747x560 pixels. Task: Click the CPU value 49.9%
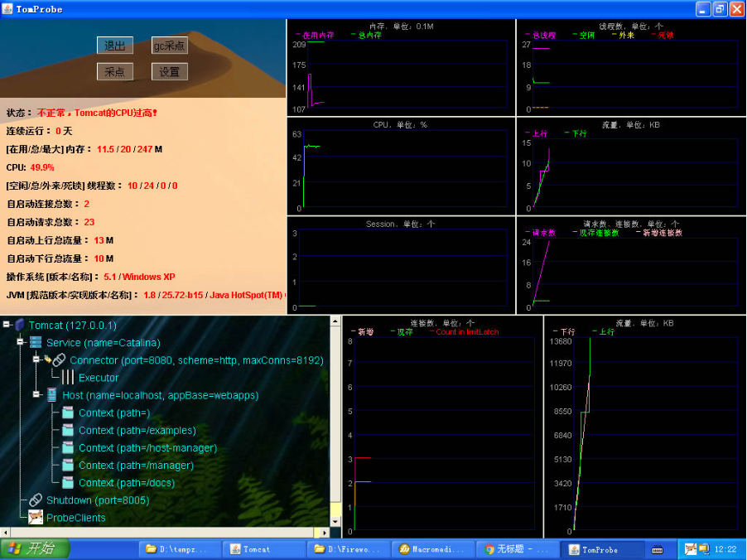42,167
